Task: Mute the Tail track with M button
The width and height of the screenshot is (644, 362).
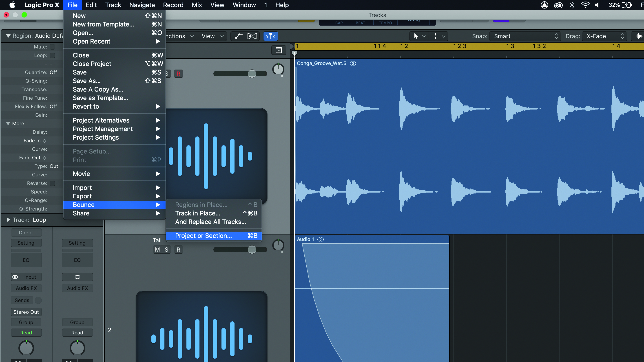Action: (157, 249)
